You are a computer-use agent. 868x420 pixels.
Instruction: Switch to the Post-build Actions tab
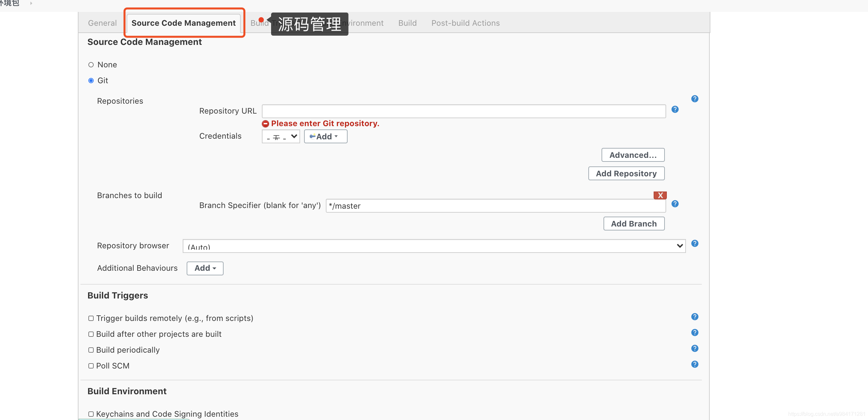click(466, 23)
